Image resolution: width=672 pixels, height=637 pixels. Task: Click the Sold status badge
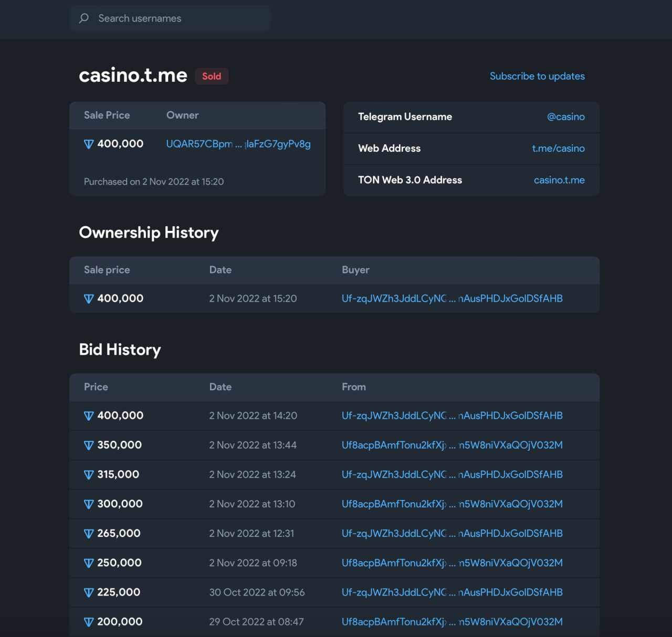pos(212,76)
